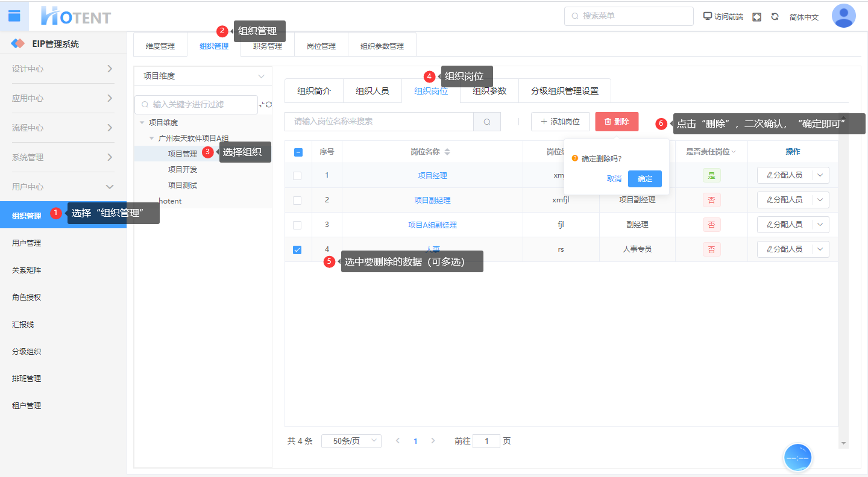Click the refresh icon next to 简体中文
The width and height of the screenshot is (868, 477).
pos(775,17)
